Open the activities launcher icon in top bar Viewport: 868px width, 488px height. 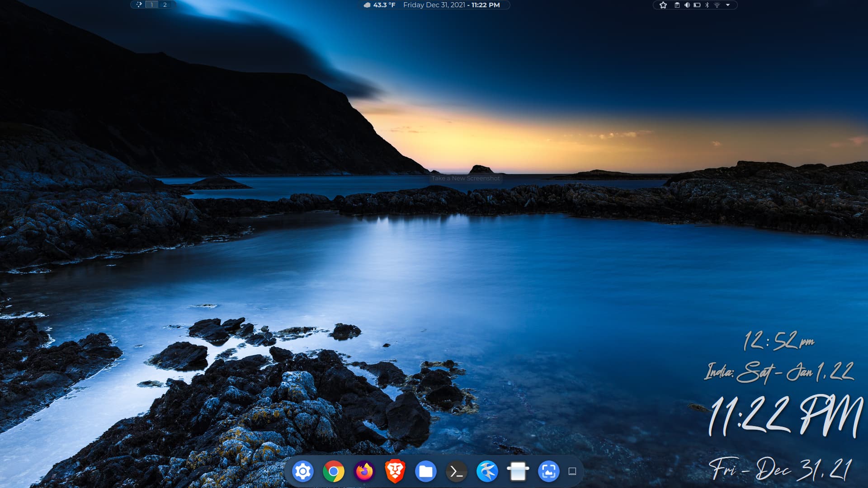point(139,5)
